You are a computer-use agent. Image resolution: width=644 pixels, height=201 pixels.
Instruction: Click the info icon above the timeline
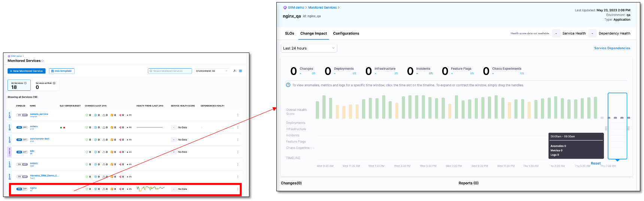[x=288, y=85]
